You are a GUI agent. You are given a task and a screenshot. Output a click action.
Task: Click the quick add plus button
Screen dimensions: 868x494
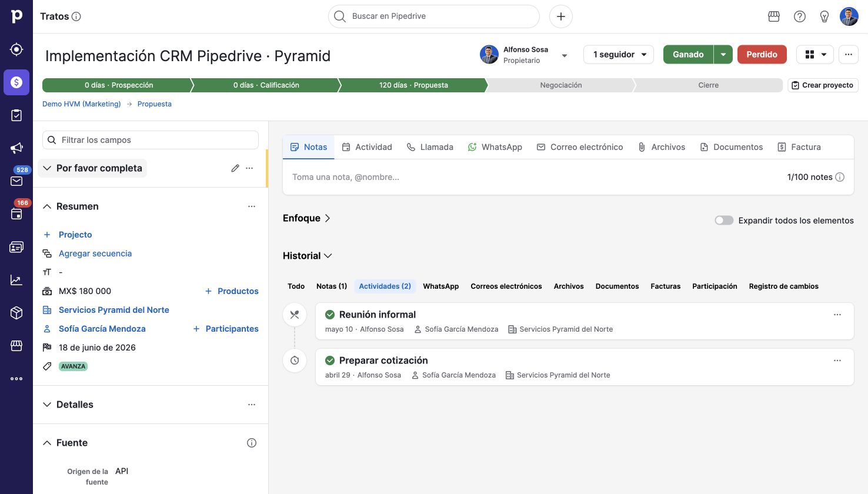[x=561, y=16]
